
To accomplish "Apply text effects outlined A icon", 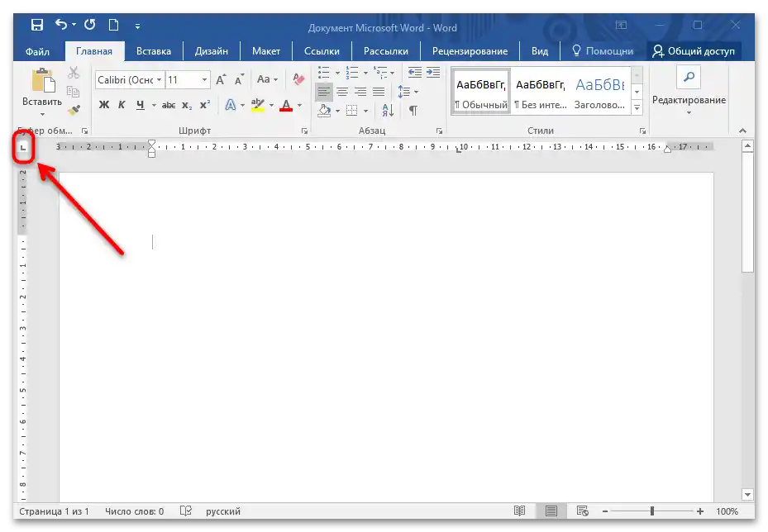I will 230,105.
